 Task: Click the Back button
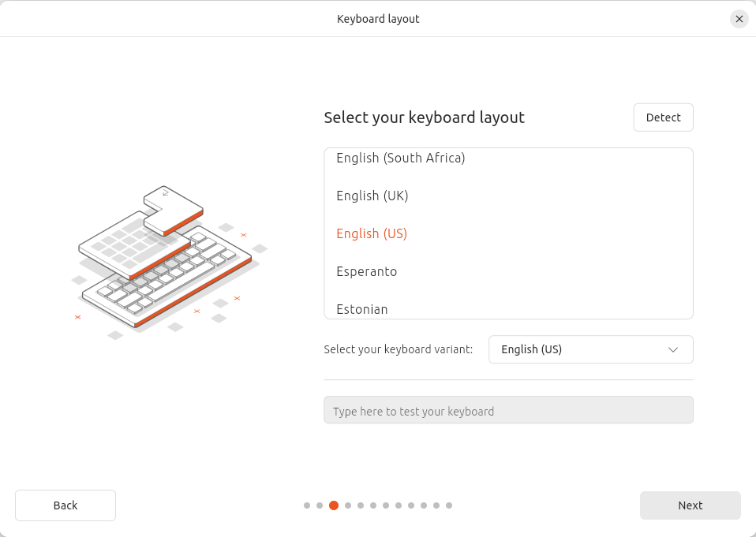(65, 505)
